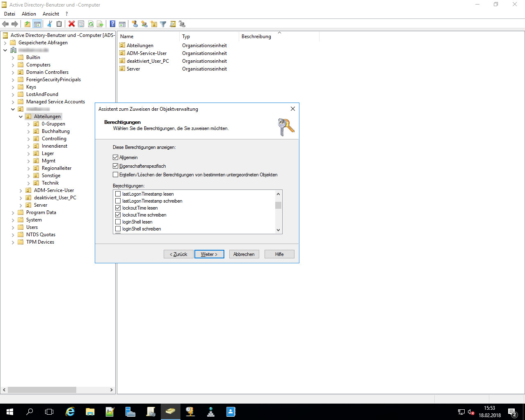
Task: Click the Create new user icon
Action: pyautogui.click(x=135, y=24)
